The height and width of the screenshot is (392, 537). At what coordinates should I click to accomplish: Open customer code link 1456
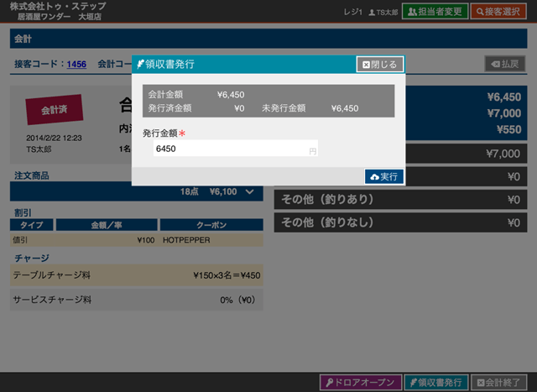[x=76, y=64]
